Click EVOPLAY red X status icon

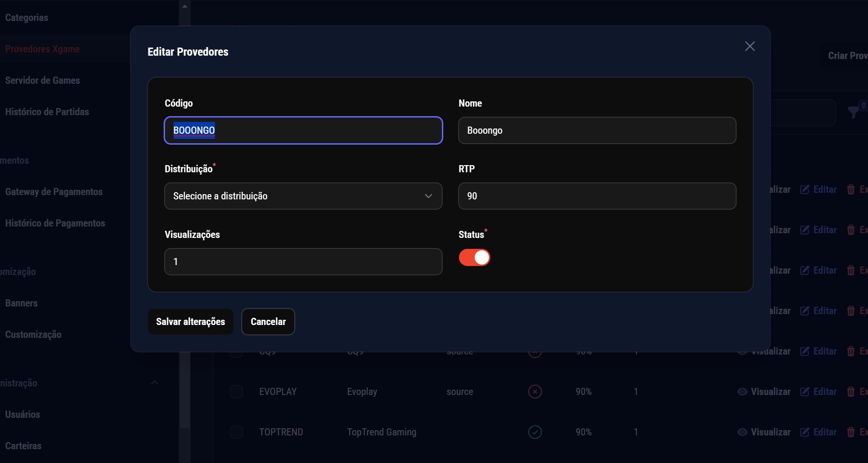point(535,392)
